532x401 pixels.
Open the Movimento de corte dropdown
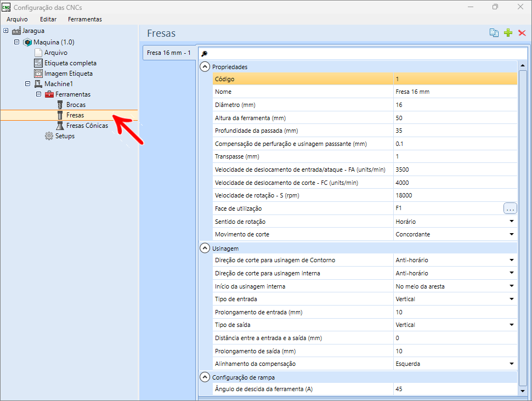tap(512, 234)
